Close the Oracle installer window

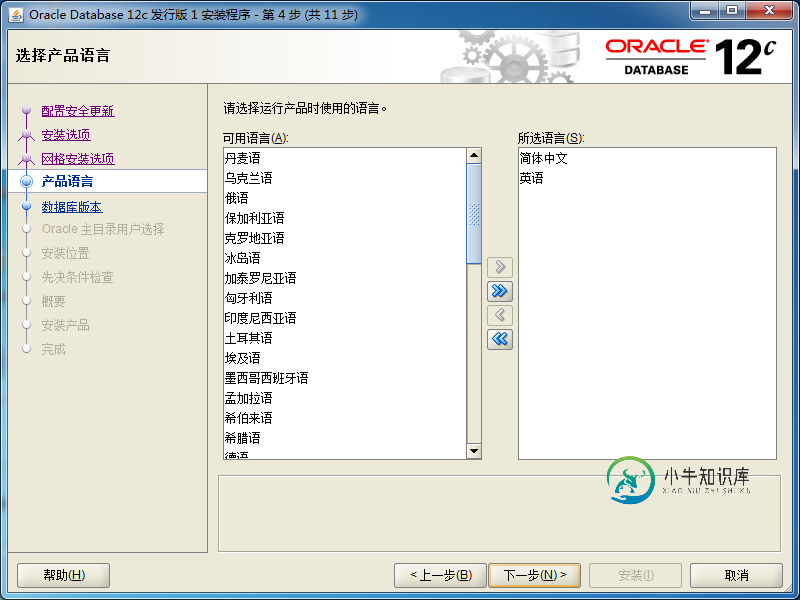pyautogui.click(x=769, y=11)
